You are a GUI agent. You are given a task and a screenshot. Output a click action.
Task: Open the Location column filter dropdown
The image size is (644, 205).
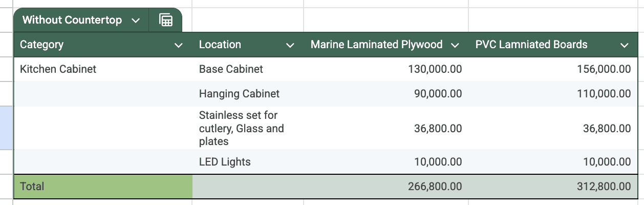(x=290, y=45)
